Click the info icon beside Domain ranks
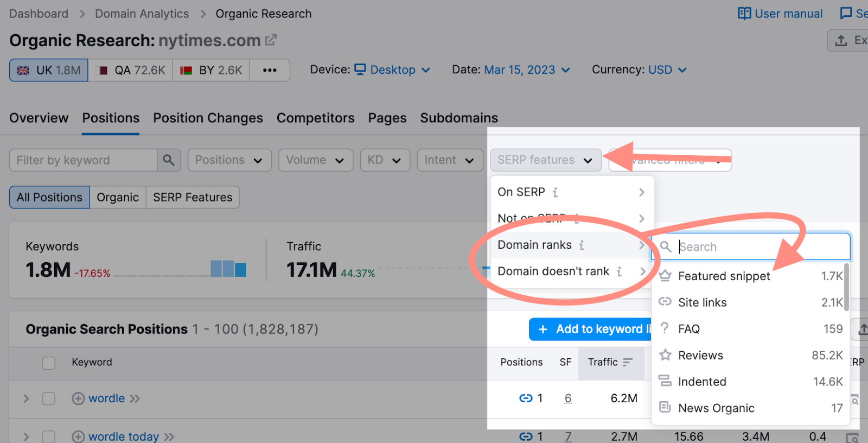Viewport: 868px width, 443px height. pos(582,245)
